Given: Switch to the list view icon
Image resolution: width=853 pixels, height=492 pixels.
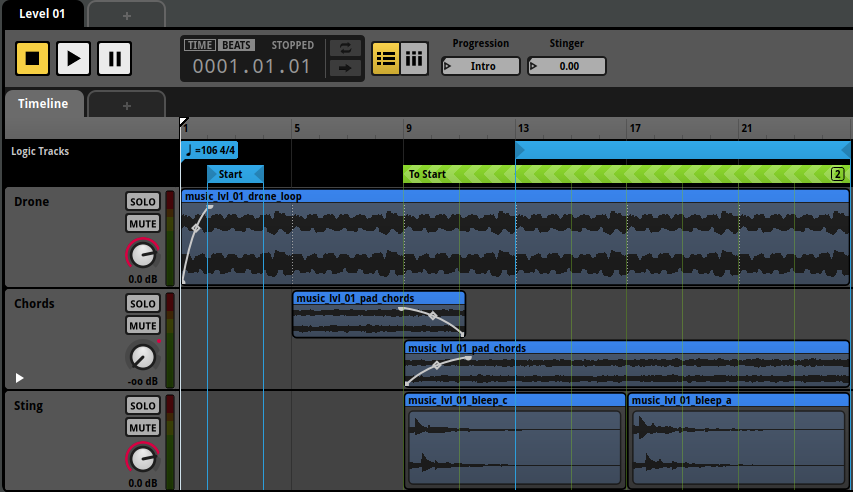Looking at the screenshot, I should [x=386, y=58].
